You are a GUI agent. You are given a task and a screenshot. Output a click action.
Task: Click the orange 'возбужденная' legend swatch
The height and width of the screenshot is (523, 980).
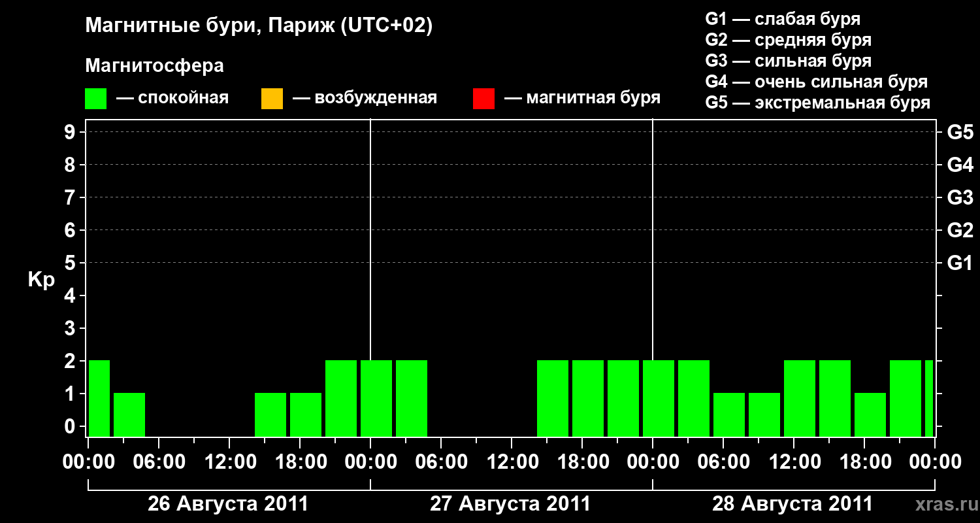coord(272,99)
